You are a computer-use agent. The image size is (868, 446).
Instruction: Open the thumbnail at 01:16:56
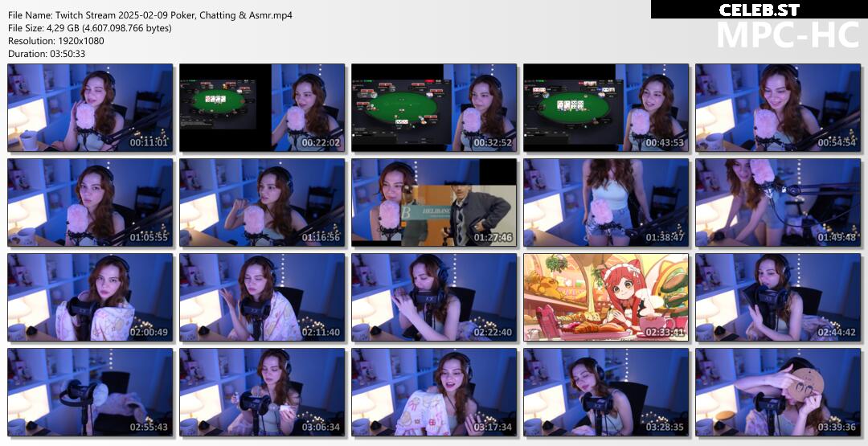262,203
